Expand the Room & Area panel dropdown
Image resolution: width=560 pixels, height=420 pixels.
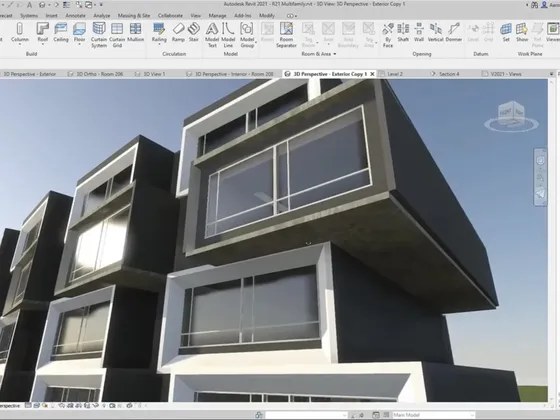coord(335,54)
